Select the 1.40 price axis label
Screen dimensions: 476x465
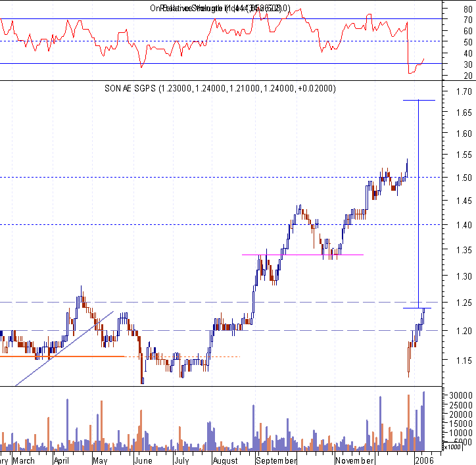click(464, 225)
